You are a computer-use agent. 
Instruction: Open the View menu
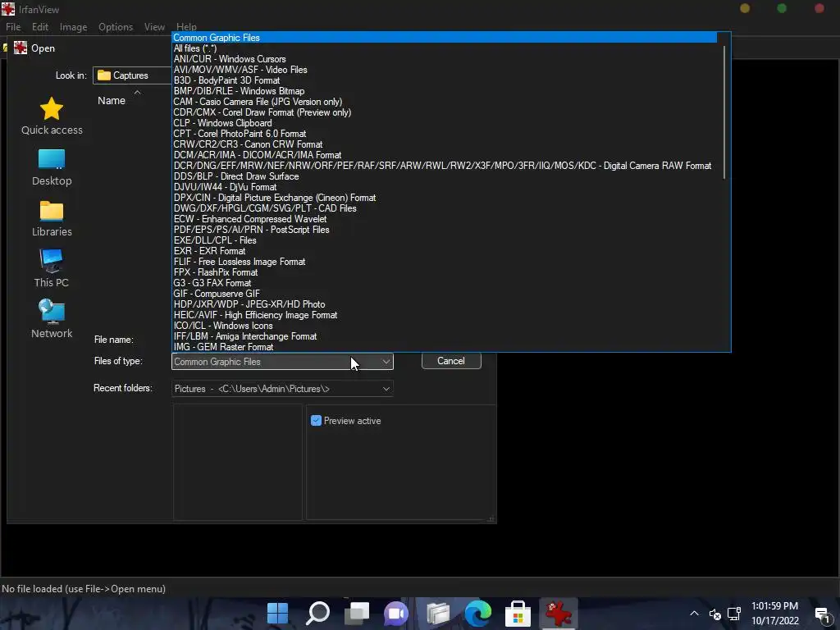154,27
